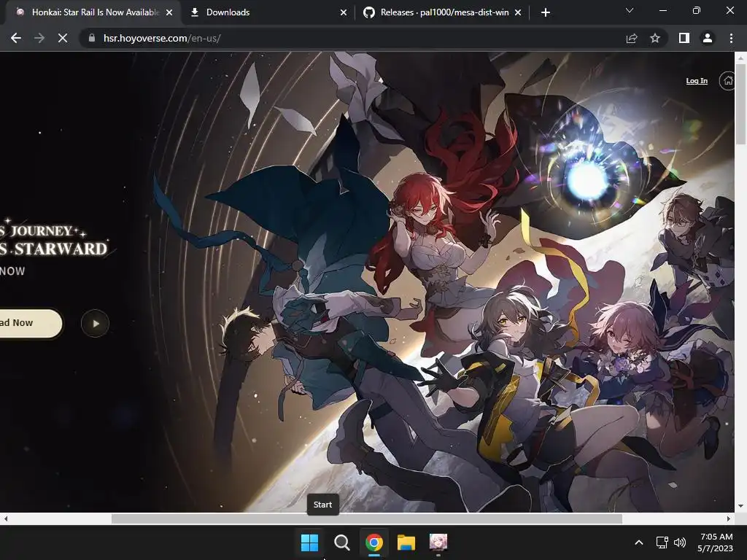Bookmark this page with the star
This screenshot has height=560, width=747.
point(655,38)
